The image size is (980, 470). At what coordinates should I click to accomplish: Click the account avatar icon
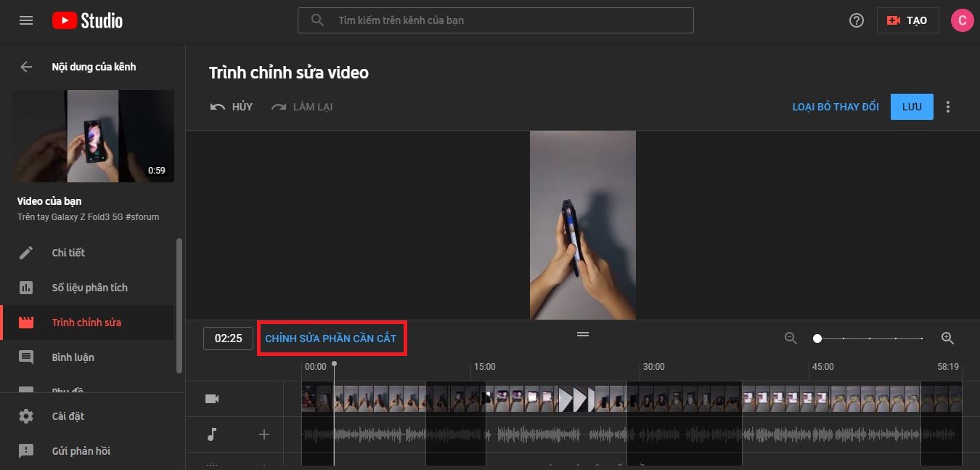coord(962,20)
